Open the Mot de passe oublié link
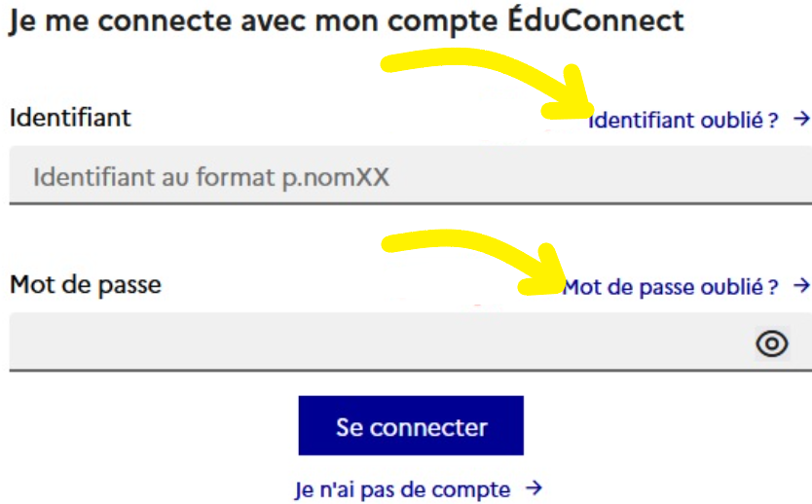This screenshot has height=504, width=812. click(x=671, y=287)
